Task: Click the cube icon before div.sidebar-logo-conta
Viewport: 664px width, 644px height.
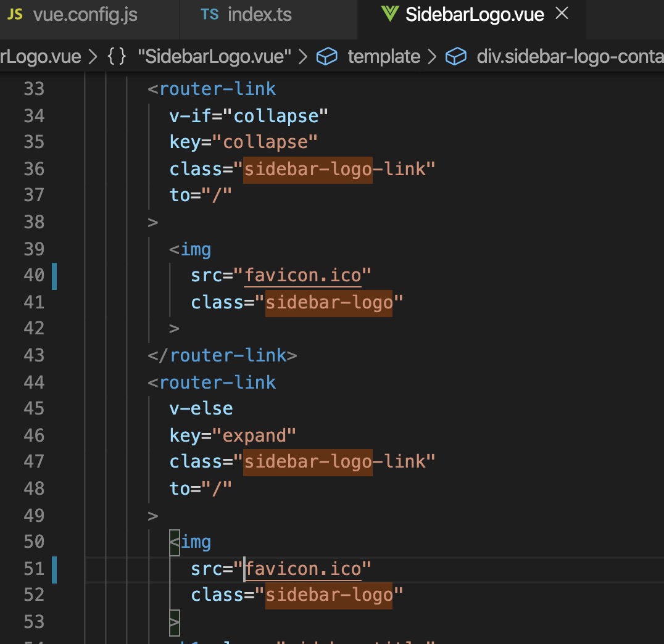Action: [x=456, y=56]
